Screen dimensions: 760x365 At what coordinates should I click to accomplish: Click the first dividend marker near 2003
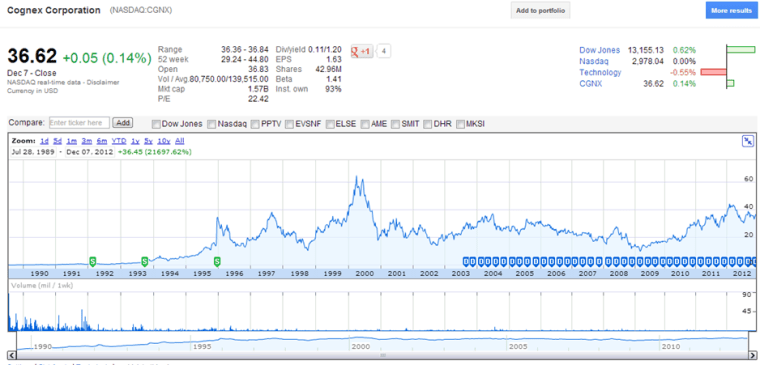pos(467,262)
